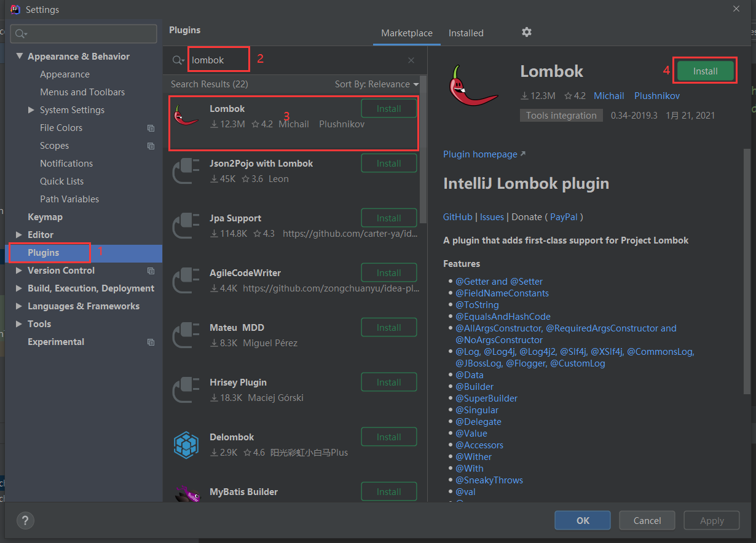The image size is (756, 543).
Task: Install Hrisey Plugin
Action: click(x=389, y=382)
